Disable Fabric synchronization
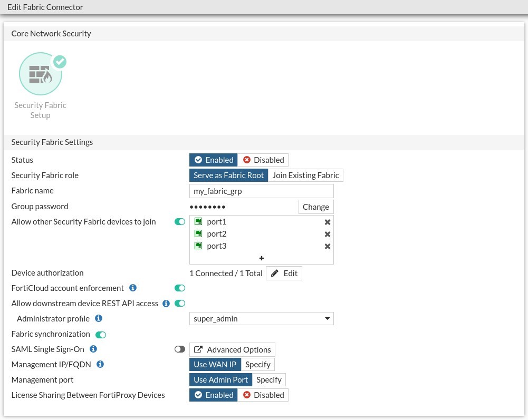This screenshot has height=420, width=528. pos(101,334)
